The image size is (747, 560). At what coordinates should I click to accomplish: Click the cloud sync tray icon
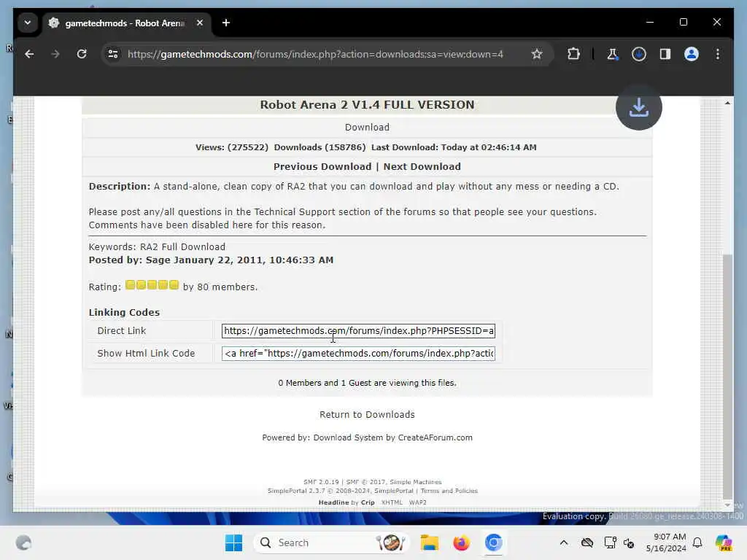[x=587, y=542]
